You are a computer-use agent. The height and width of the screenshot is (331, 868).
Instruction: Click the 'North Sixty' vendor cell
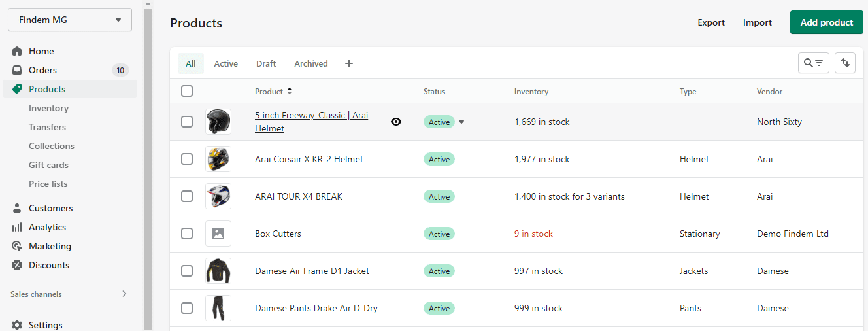tap(779, 122)
